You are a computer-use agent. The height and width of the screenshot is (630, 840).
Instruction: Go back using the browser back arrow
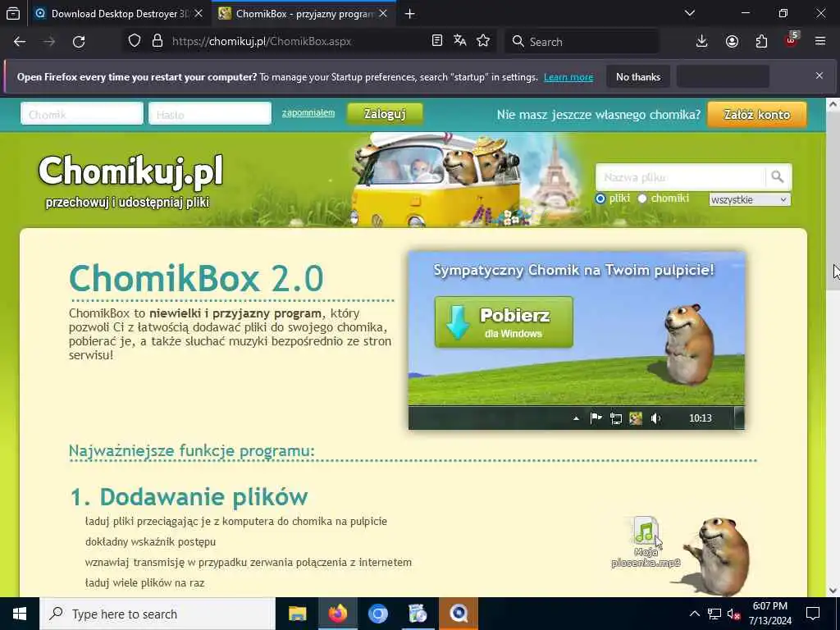(x=20, y=41)
